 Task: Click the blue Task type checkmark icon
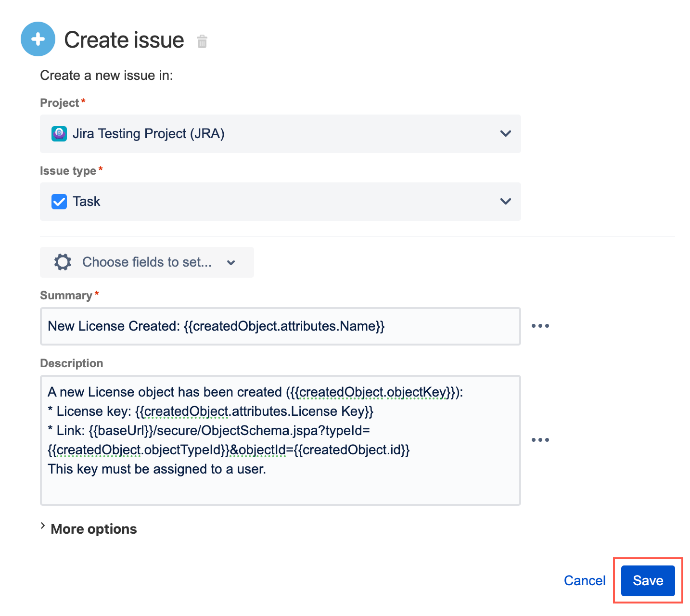(59, 201)
